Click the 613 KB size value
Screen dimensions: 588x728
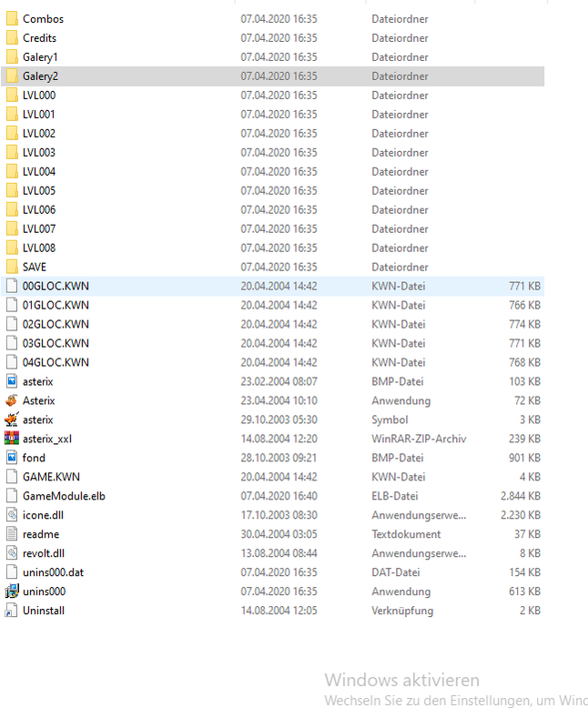pos(524,591)
